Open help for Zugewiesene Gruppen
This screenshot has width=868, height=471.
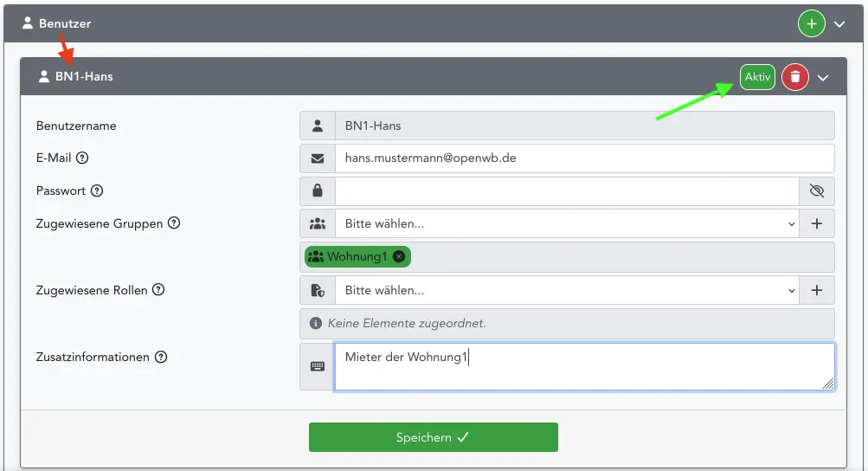point(174,223)
